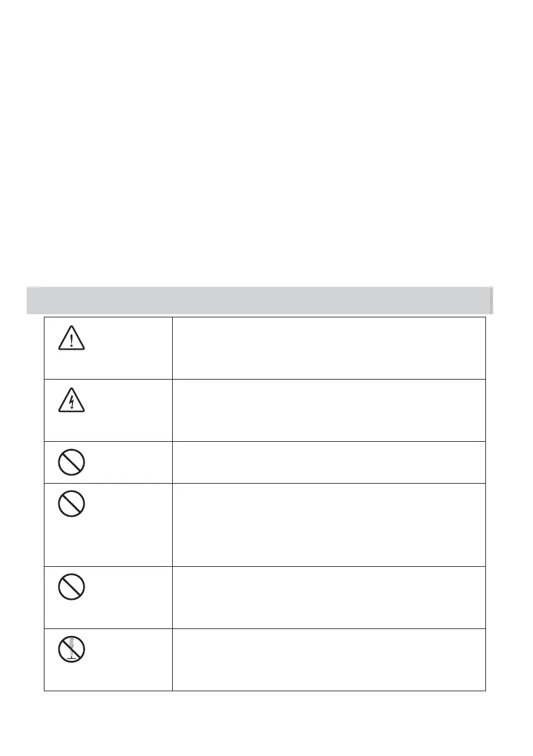Click the white margin below the table
This screenshot has width=533, height=756.
(264, 724)
